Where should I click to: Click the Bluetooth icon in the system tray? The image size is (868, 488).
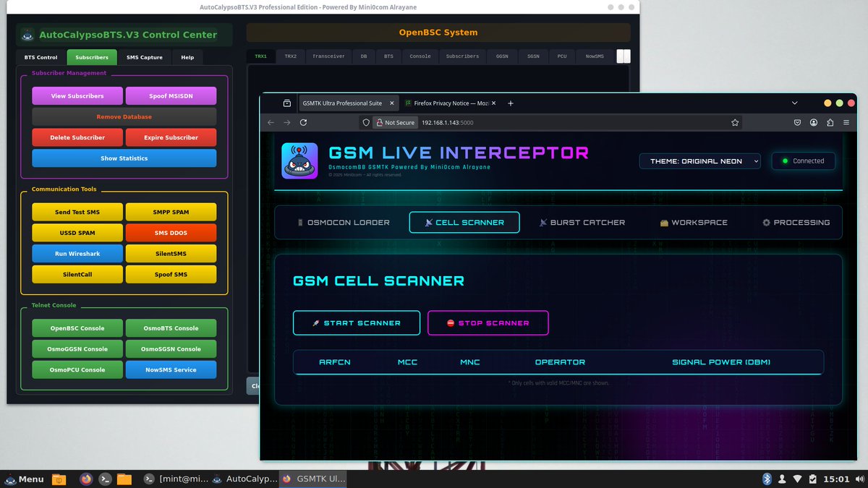click(767, 479)
